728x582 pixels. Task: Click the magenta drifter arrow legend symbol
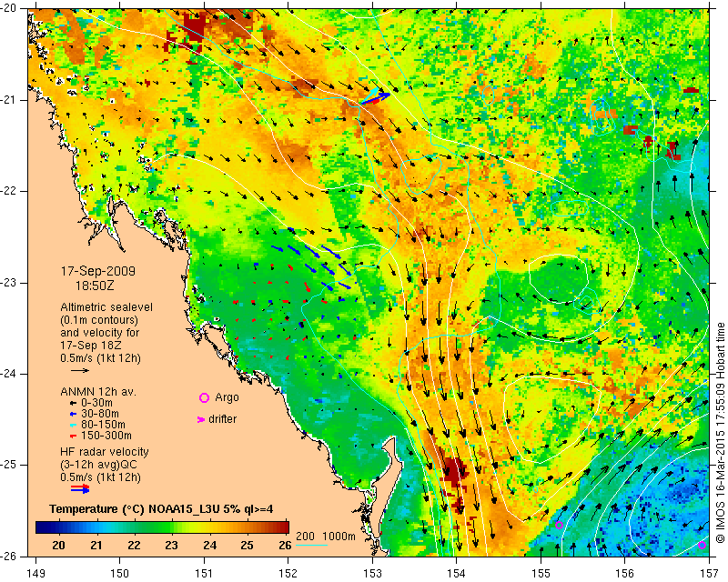(x=201, y=419)
